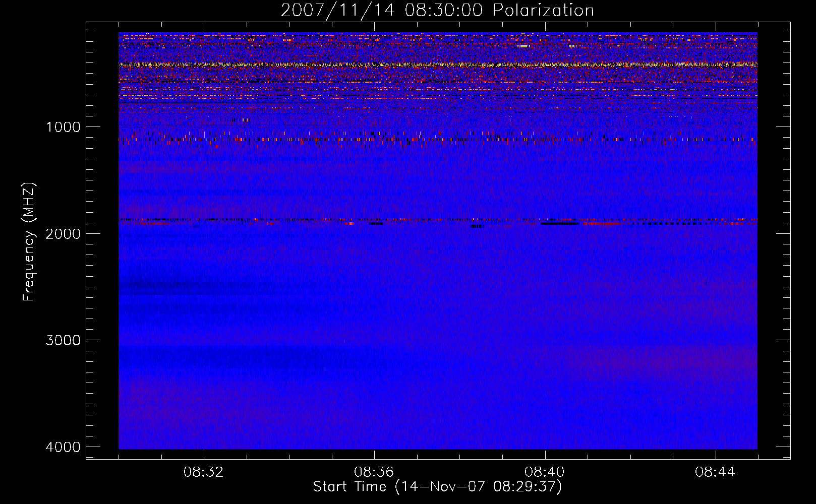Click the plot title '2007/11/14 08:30:00 Polarization'

[x=437, y=10]
